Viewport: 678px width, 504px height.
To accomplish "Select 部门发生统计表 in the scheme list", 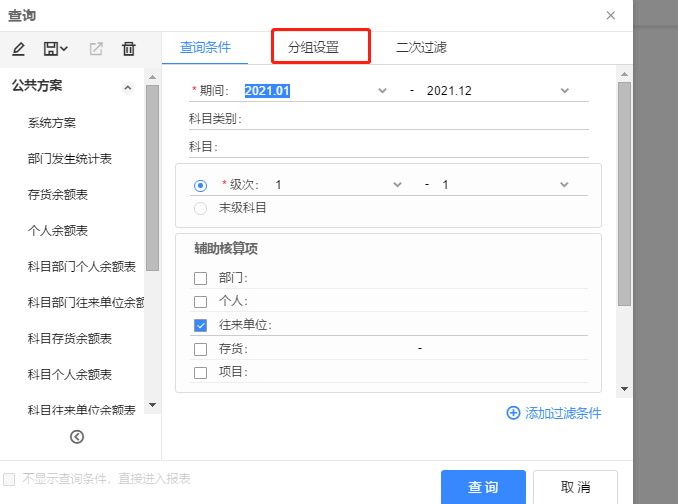I will (x=70, y=159).
